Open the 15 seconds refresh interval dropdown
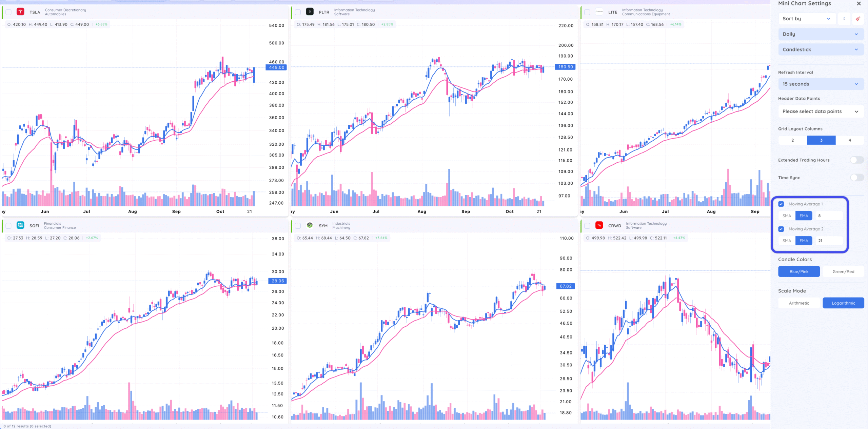Viewport: 868px width, 429px height. [x=821, y=84]
